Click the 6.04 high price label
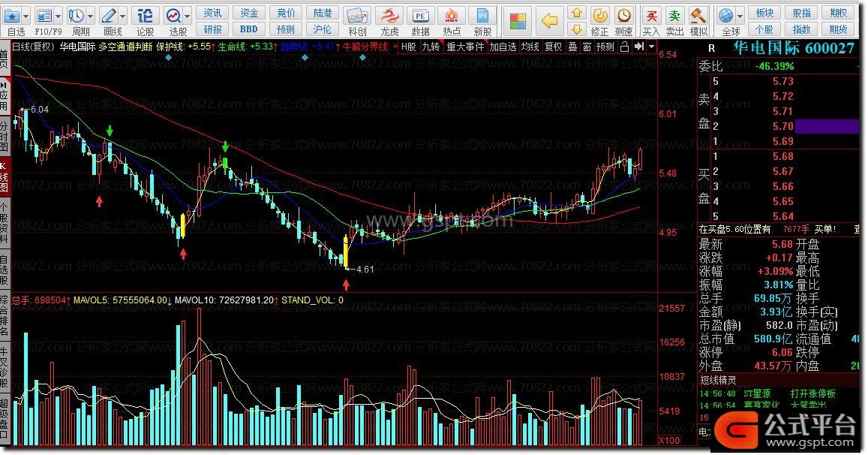This screenshot has width=868, height=455. 39,109
